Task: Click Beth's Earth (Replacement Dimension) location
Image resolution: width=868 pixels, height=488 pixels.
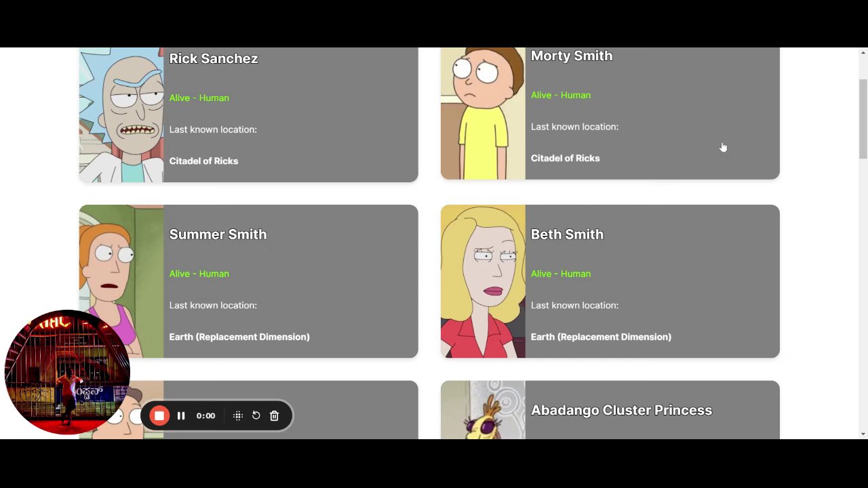Action: 601,337
